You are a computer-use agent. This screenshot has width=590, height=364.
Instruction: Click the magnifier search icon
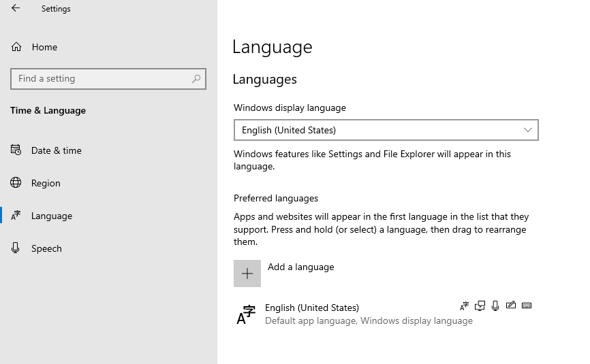point(196,78)
